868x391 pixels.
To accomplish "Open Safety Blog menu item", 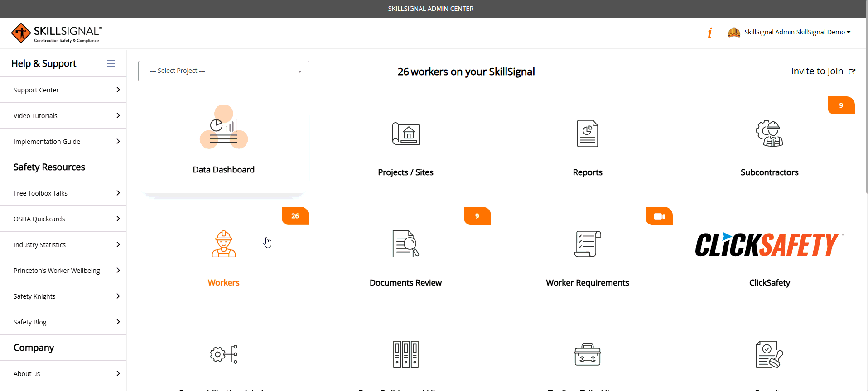I will (x=63, y=322).
